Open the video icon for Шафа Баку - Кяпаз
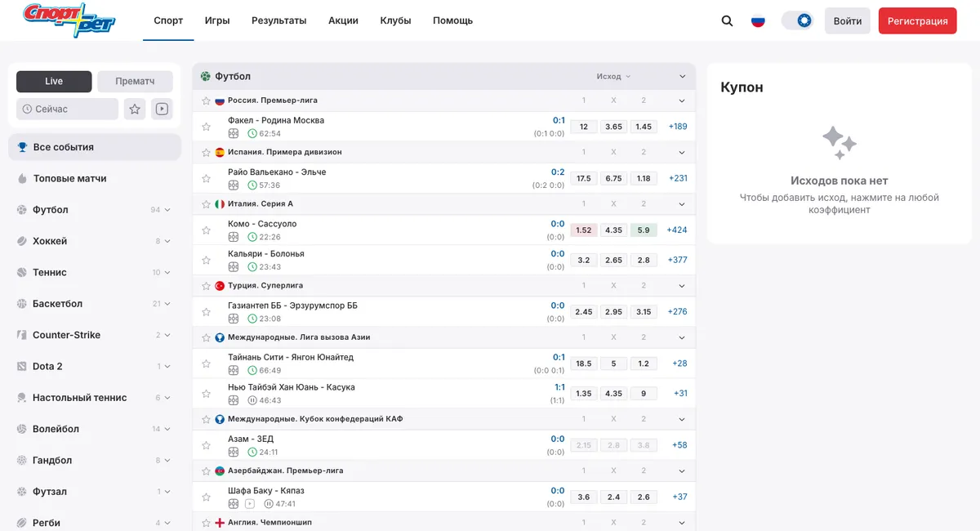980x531 pixels. click(250, 504)
